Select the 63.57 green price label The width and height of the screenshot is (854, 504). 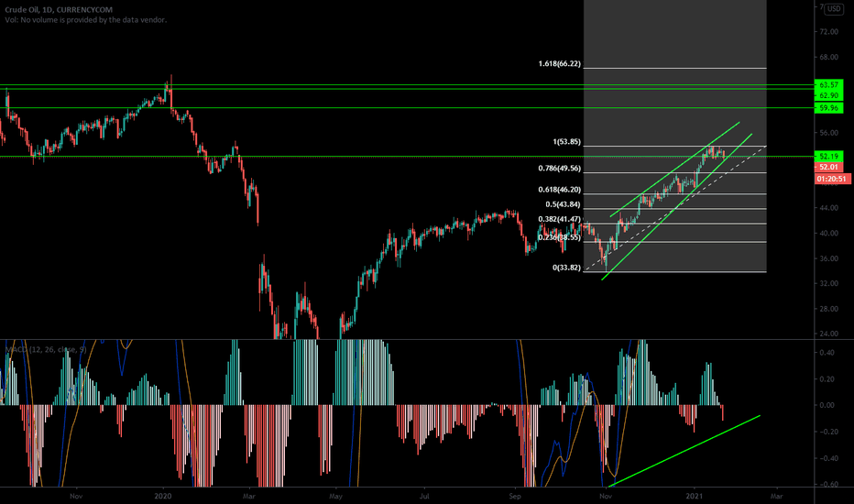pos(828,85)
